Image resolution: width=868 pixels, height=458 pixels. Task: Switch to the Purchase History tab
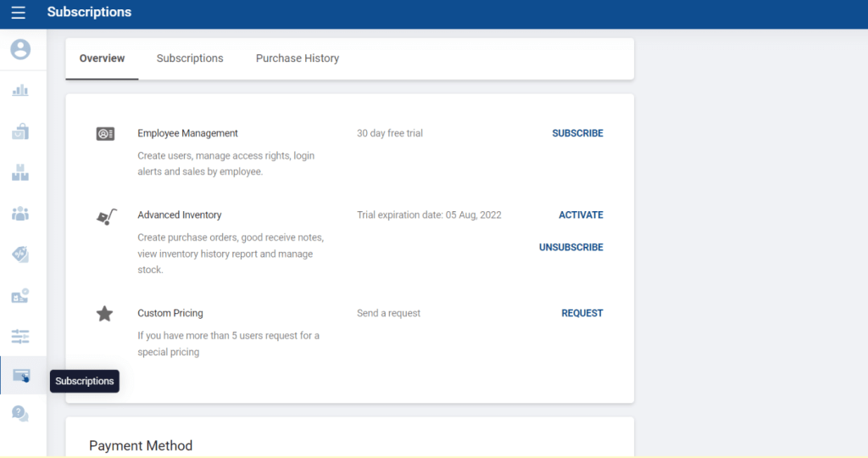tap(298, 59)
